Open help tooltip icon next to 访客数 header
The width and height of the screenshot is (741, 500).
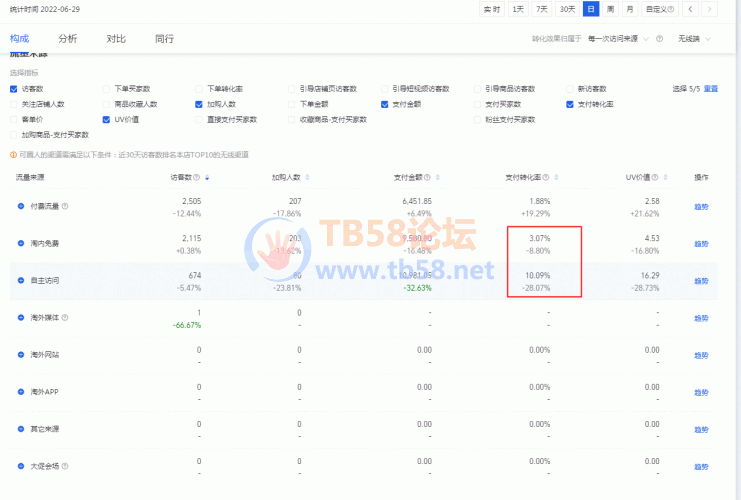[x=197, y=178]
